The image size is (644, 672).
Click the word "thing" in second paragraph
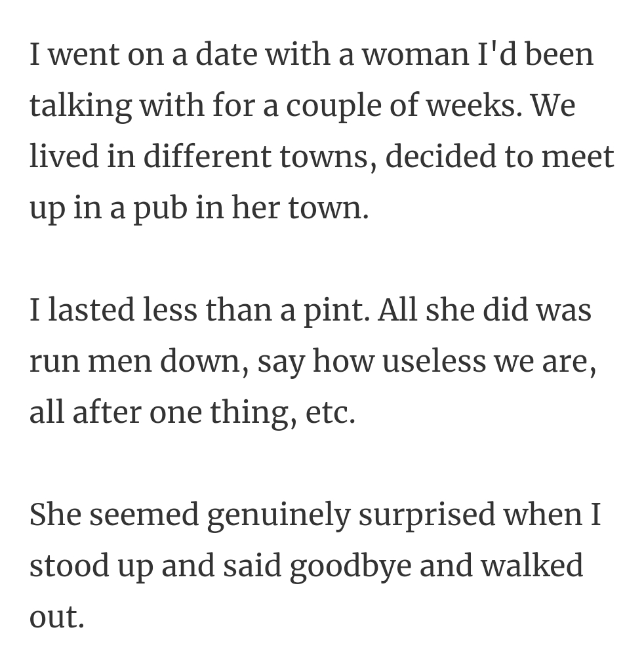tap(253, 413)
